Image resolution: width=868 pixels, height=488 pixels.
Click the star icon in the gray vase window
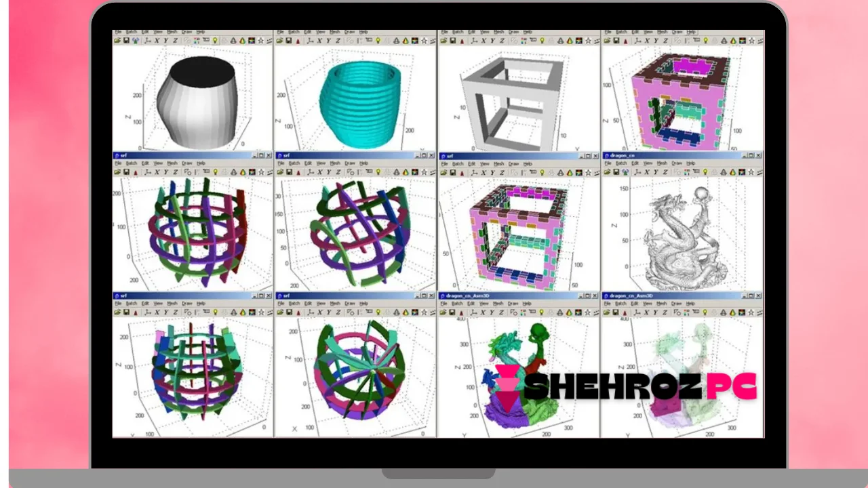(260, 40)
